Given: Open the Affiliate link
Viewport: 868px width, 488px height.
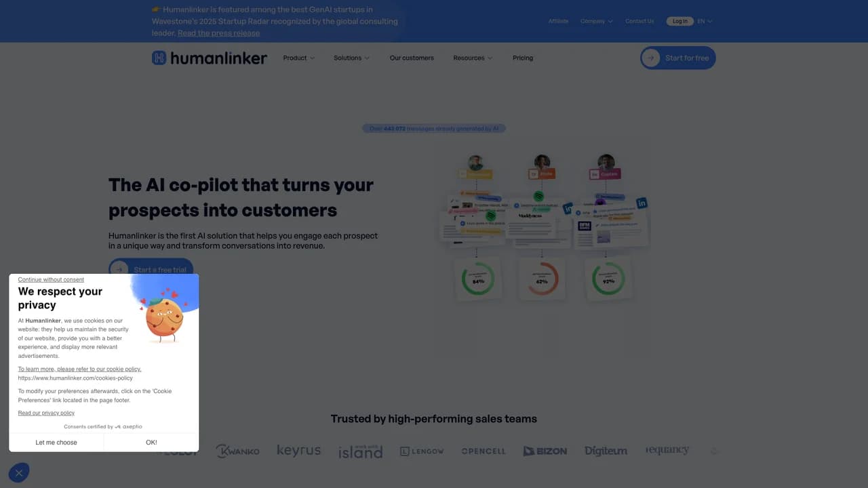Looking at the screenshot, I should 558,21.
